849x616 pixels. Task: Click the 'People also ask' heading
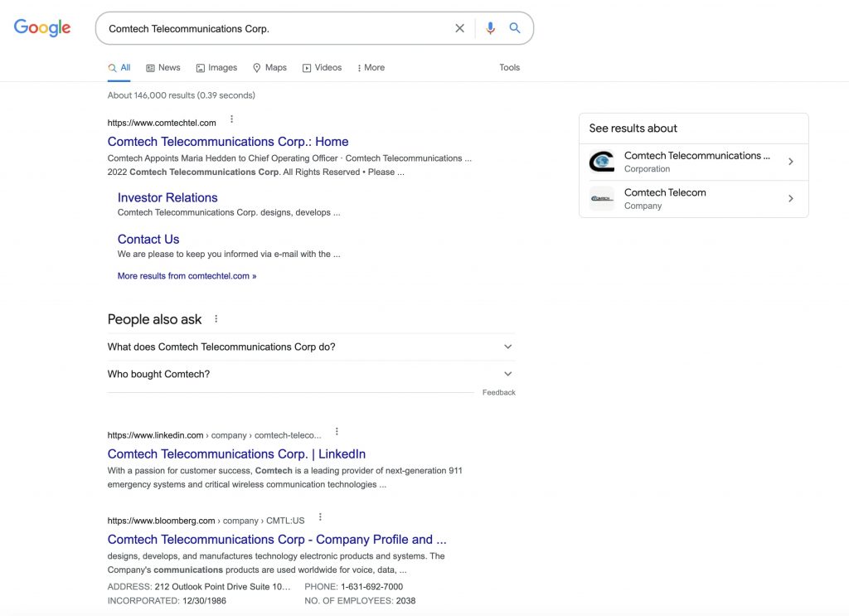154,319
